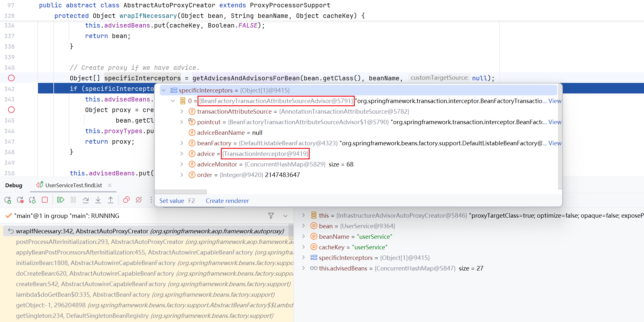Expand the bean variable
Screen dimensions: 644x322
coord(303,226)
